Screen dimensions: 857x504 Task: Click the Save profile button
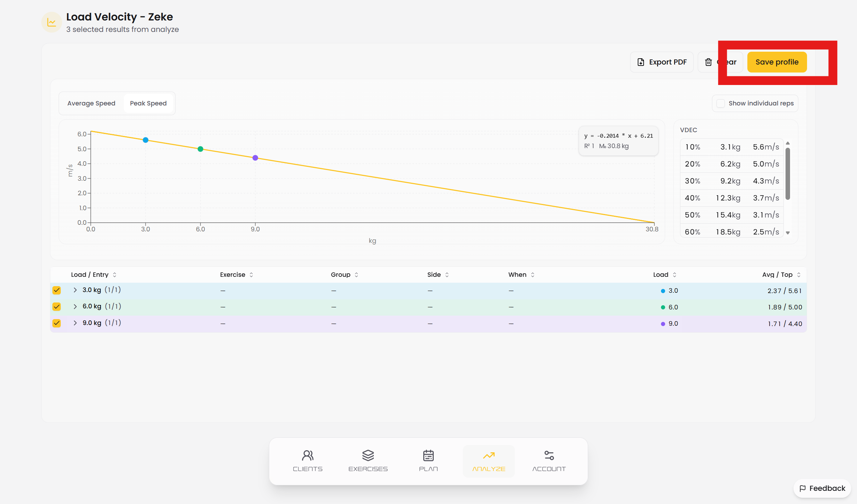[777, 62]
